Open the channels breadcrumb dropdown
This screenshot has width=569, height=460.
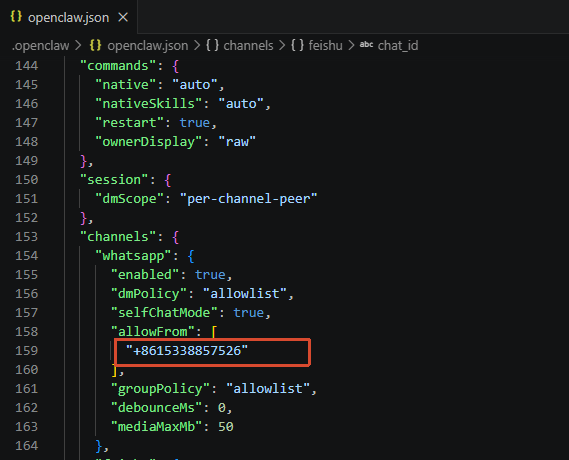click(x=248, y=46)
